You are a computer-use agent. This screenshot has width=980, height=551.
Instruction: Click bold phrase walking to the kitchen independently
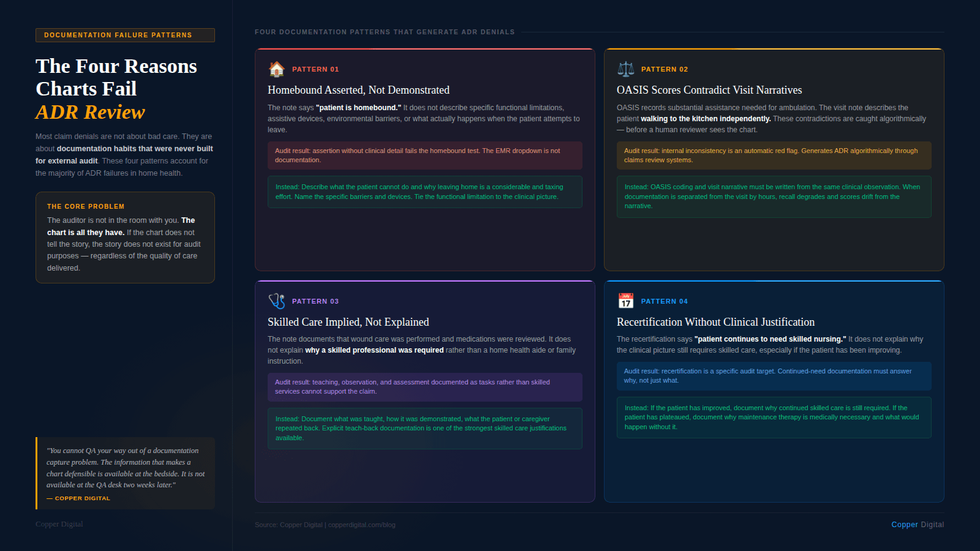(706, 119)
